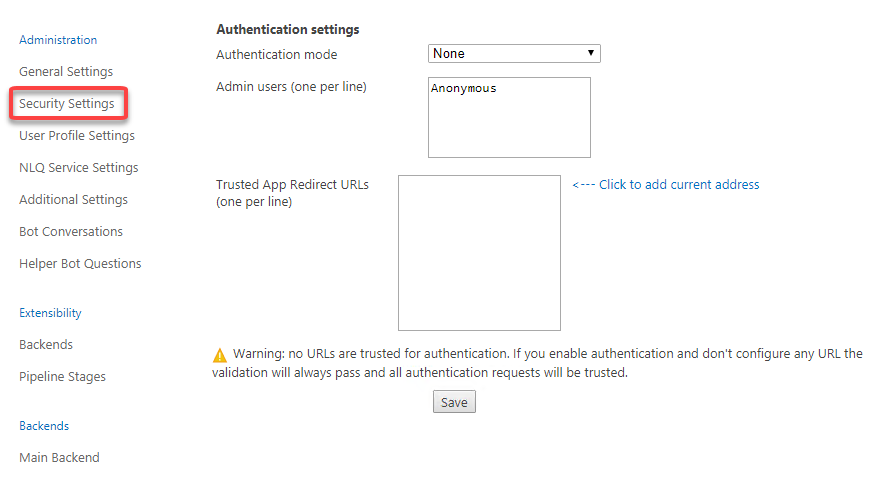This screenshot has width=876, height=489.
Task: Click the Backends section heading
Action: [x=44, y=426]
